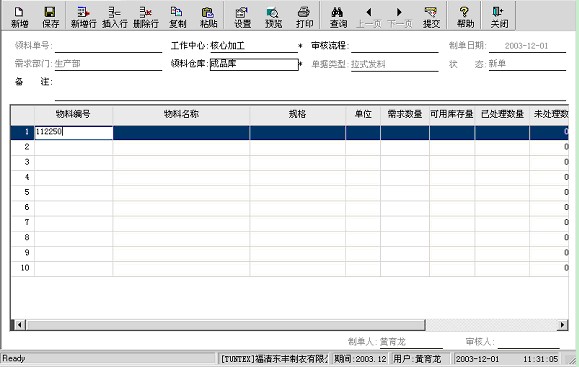Click 物料编号 cell in row 3
Screen dimensions: 579x367
click(x=73, y=162)
